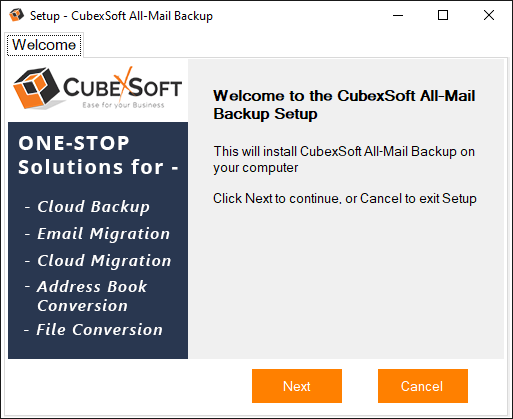This screenshot has width=513, height=419.
Task: Click the ONE-STOP Solutions heading
Action: (x=98, y=155)
